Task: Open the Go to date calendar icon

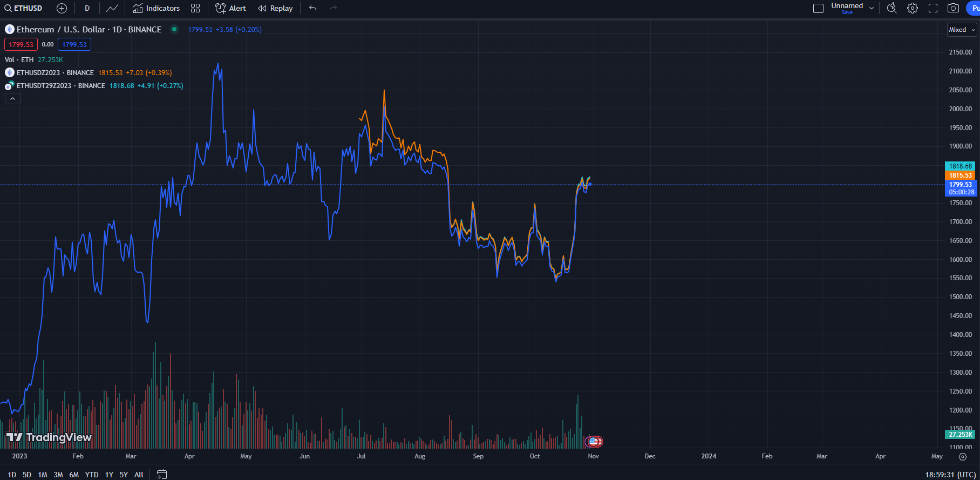Action: click(x=161, y=474)
